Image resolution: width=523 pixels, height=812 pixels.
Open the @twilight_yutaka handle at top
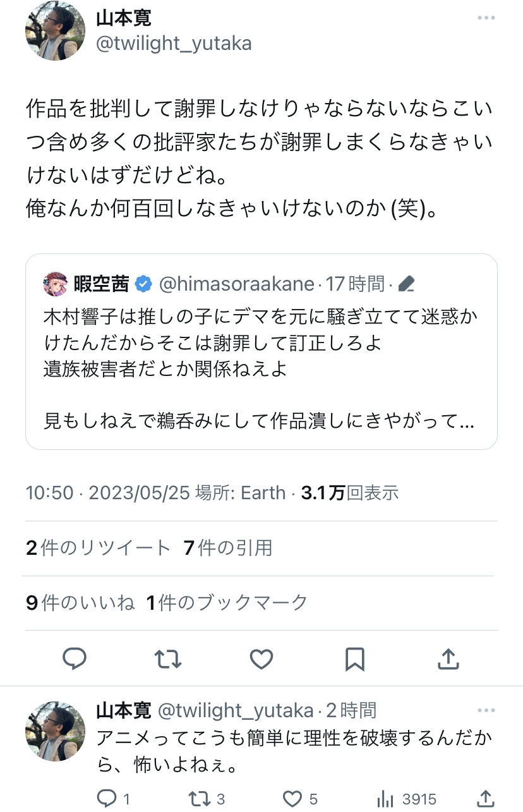click(x=174, y=43)
